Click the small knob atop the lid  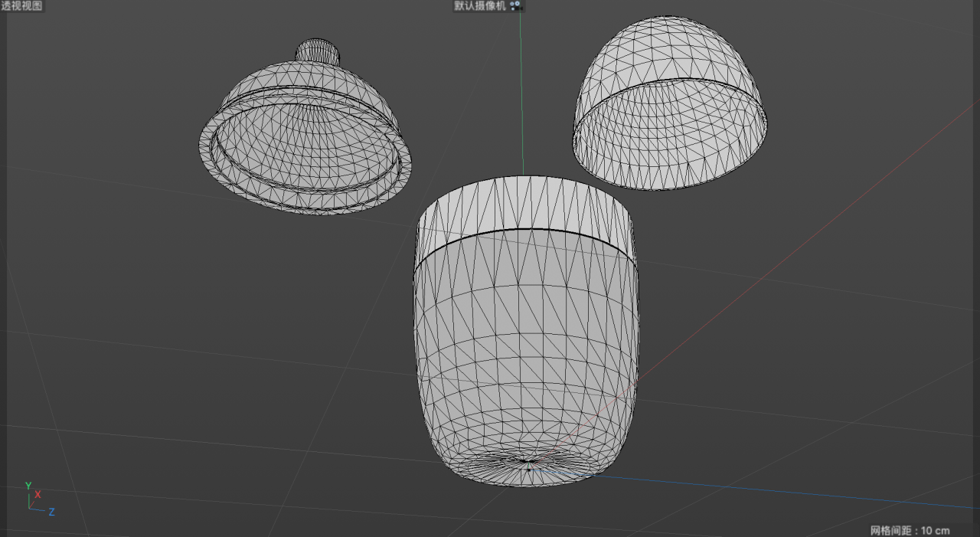(x=318, y=51)
